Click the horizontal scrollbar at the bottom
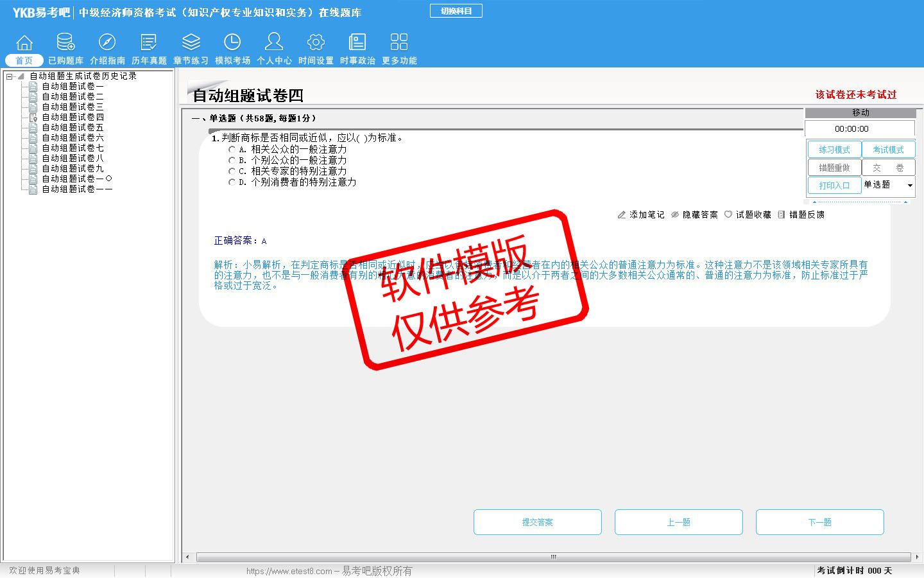The image size is (924, 578). point(552,557)
